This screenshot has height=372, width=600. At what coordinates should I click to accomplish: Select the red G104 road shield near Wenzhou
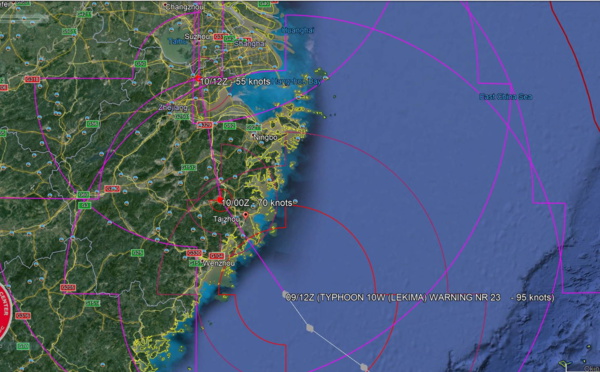pyautogui.click(x=217, y=256)
